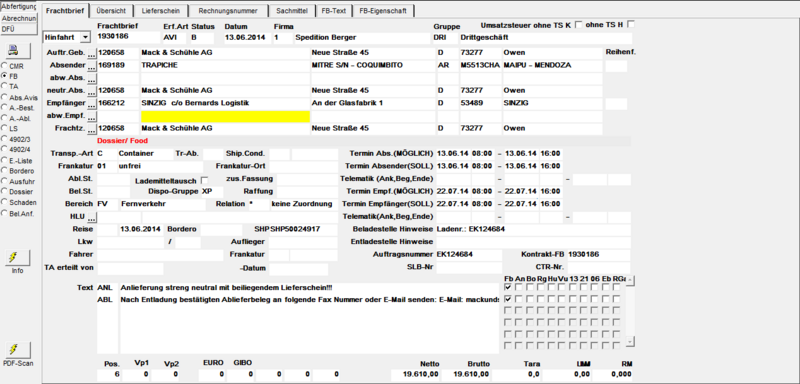The image size is (800, 384).
Task: Select the 4902/4 radio option
Action: [5, 149]
